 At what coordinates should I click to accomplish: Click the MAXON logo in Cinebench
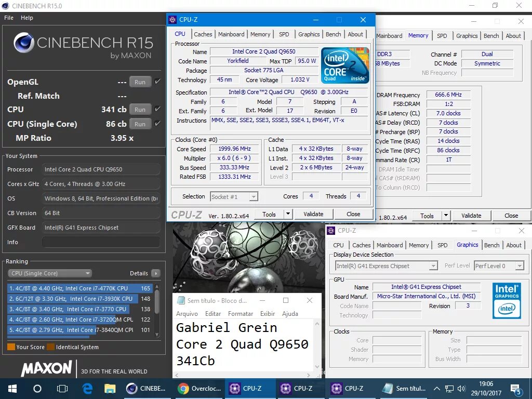(46, 368)
